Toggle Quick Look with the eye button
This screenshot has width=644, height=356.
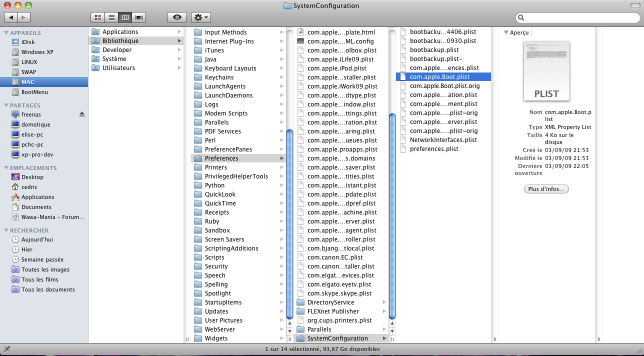(177, 17)
